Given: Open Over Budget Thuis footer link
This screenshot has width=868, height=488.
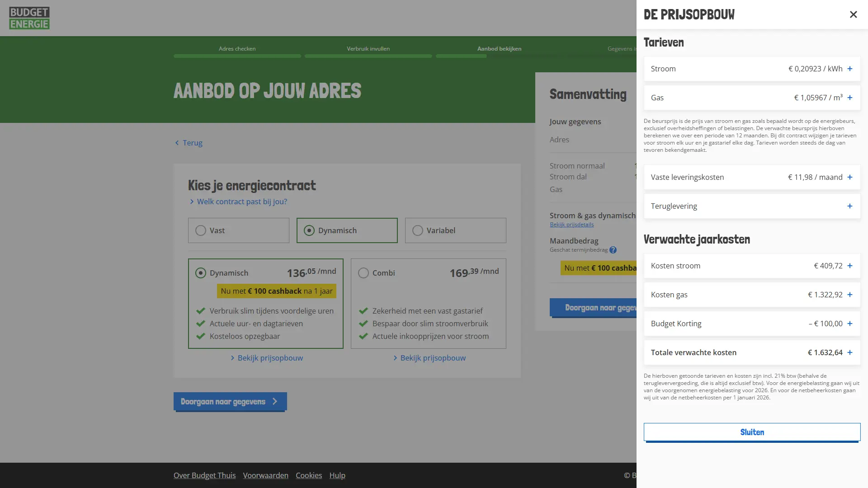Looking at the screenshot, I should click(x=205, y=475).
